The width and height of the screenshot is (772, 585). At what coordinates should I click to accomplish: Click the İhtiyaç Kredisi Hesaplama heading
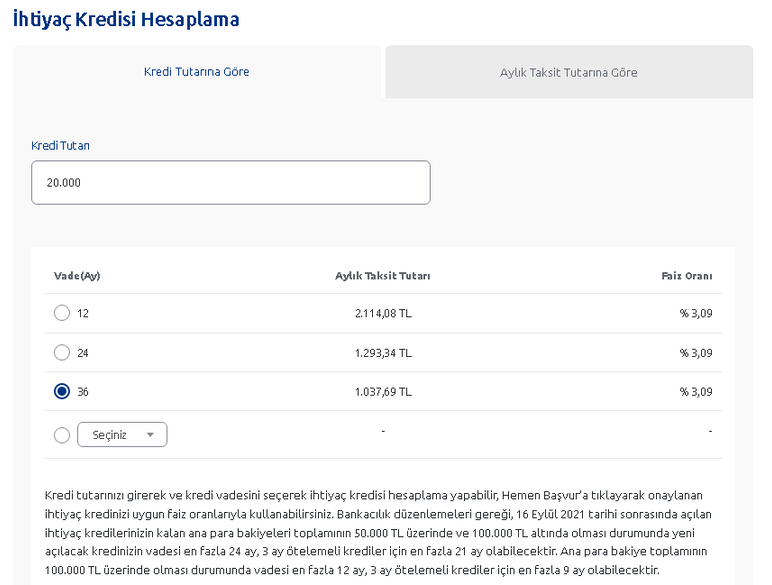click(x=126, y=19)
